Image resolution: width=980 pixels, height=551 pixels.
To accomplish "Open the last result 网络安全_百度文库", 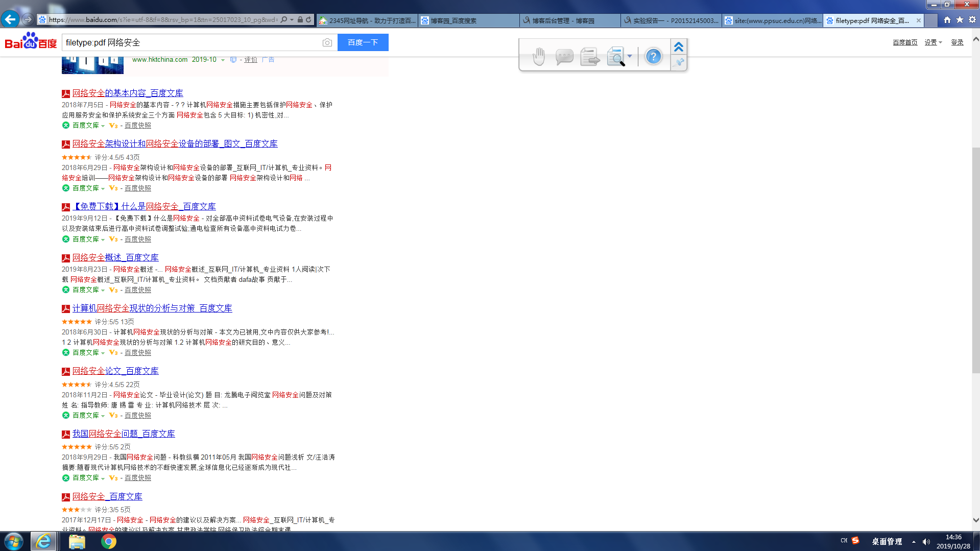I will coord(107,496).
